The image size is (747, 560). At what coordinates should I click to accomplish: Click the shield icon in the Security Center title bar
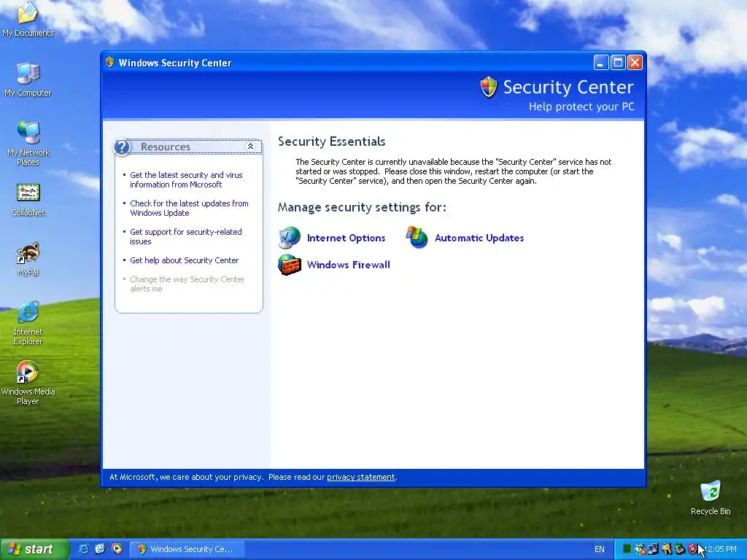click(110, 63)
